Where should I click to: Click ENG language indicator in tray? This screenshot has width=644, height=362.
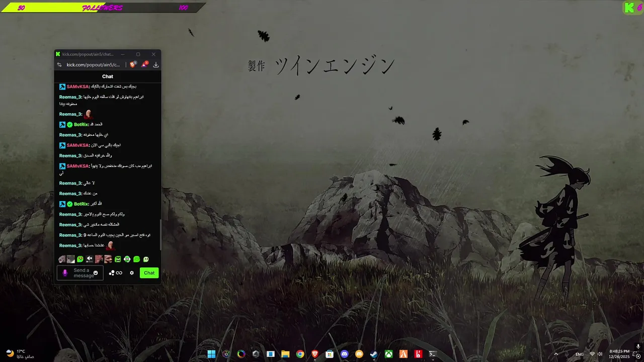click(x=580, y=354)
